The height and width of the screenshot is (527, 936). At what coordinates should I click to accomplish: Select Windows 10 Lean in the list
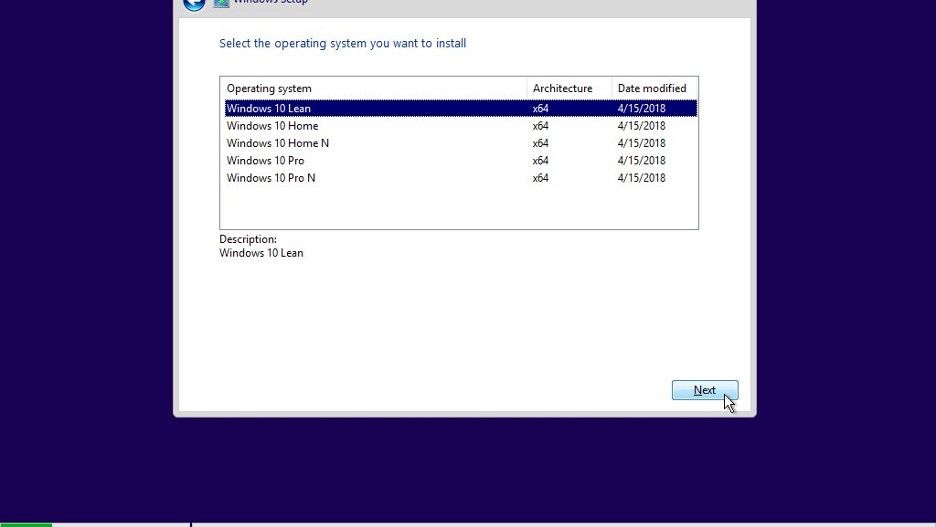pos(460,108)
